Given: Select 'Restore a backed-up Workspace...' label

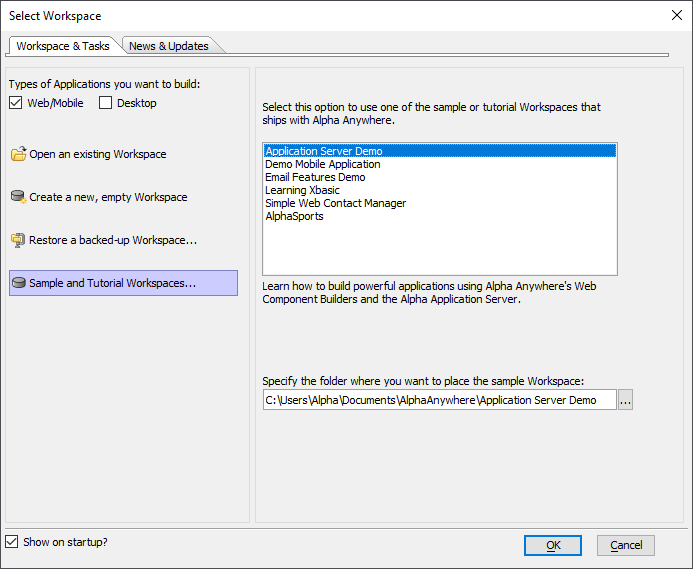Looking at the screenshot, I should [113, 240].
